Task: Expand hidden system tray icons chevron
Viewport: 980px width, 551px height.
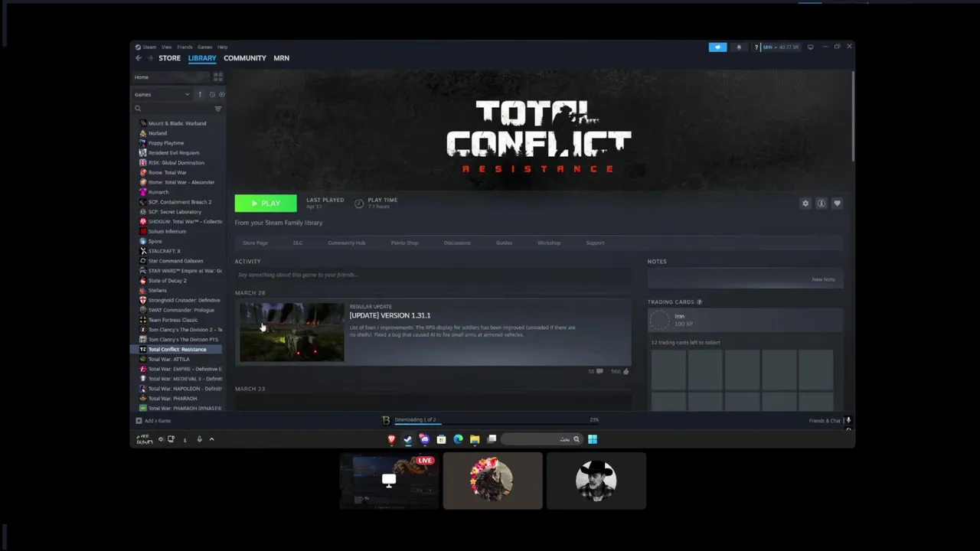Action: 212,439
